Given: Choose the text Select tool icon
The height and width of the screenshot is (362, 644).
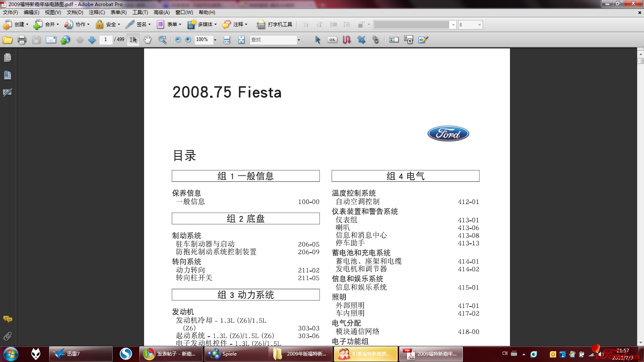Looking at the screenshot, I should (133, 40).
